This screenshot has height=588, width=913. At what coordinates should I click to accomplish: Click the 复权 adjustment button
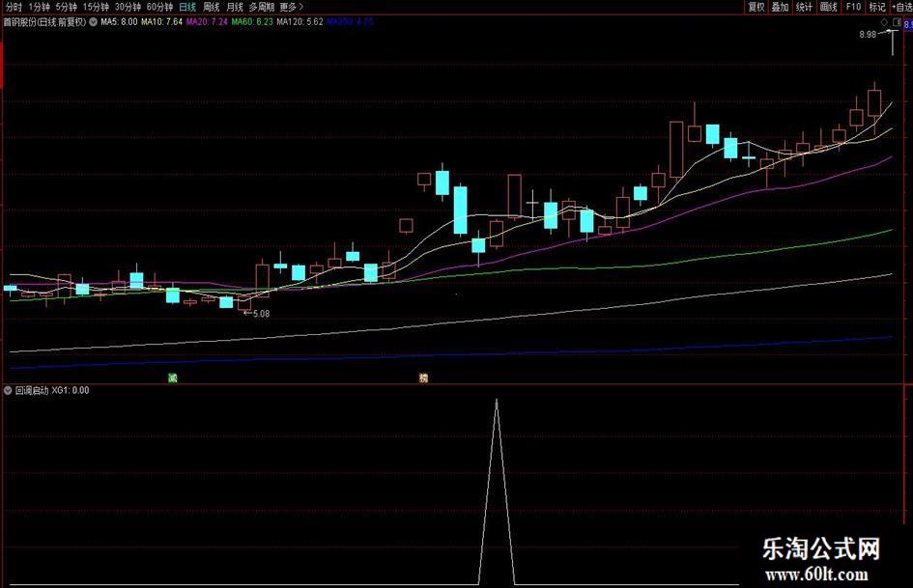tap(756, 7)
